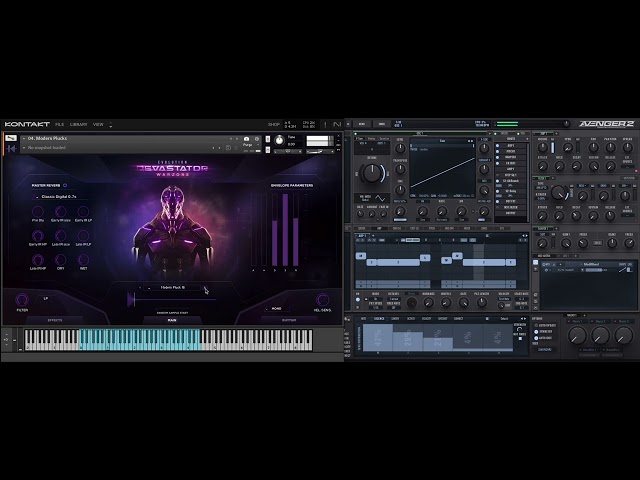Click the large OSC detune knob in Avenger

coord(371,173)
